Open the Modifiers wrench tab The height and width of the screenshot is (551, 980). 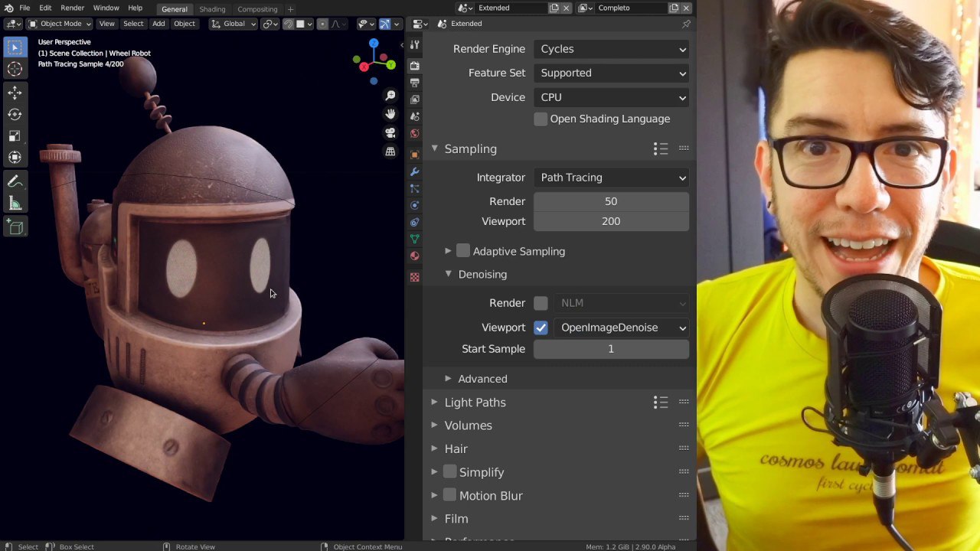tap(414, 171)
